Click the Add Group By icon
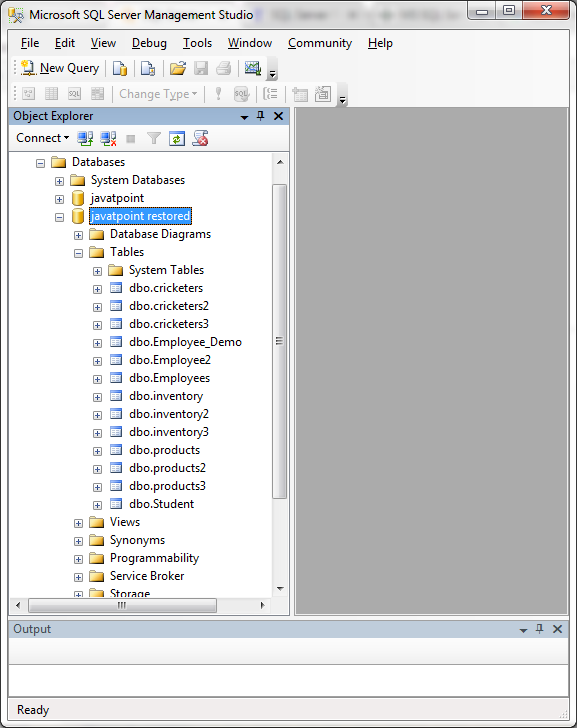Screen dimensions: 577x728 click(270, 94)
